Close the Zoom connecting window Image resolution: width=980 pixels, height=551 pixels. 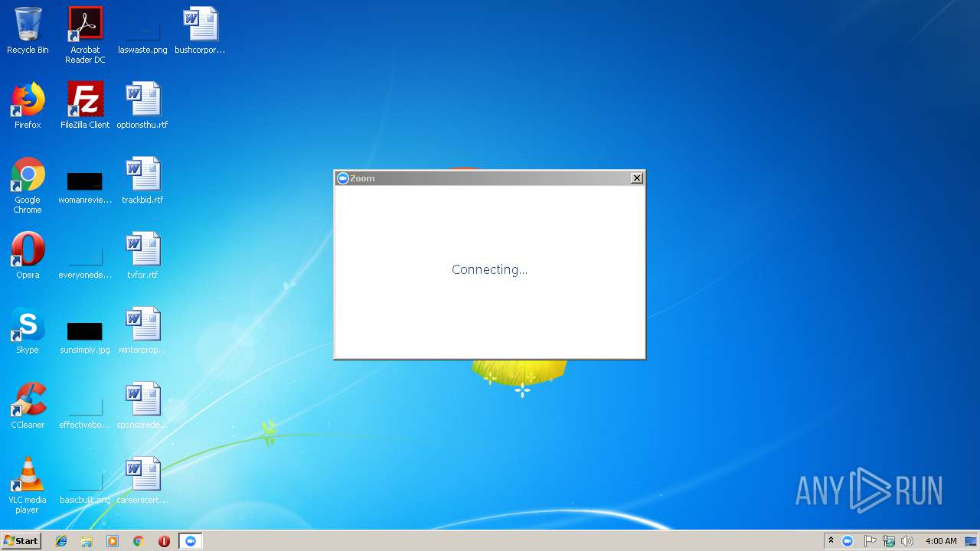click(636, 178)
